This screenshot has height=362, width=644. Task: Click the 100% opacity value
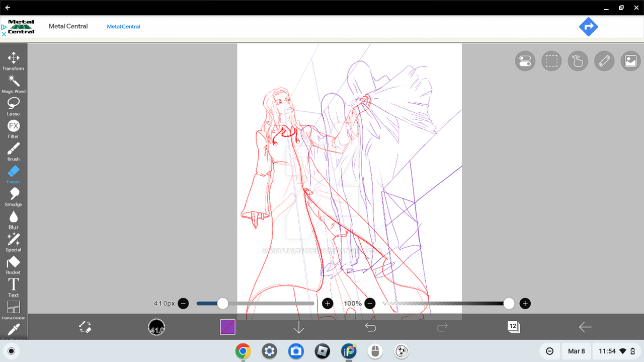353,304
